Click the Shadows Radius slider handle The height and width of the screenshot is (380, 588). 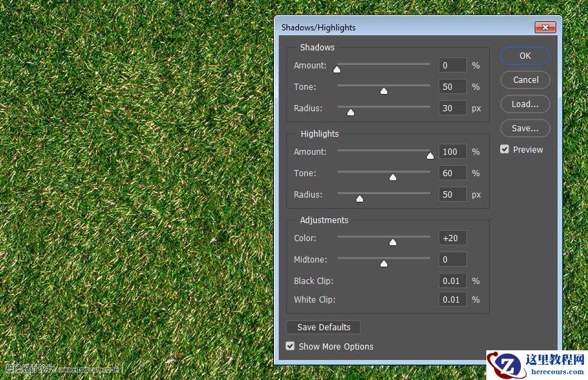pyautogui.click(x=350, y=112)
